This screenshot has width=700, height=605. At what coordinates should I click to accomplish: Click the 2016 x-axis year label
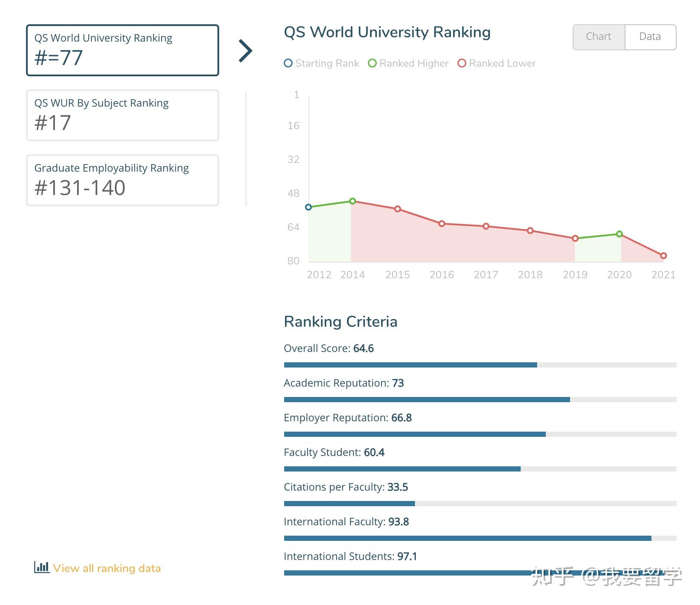442,275
